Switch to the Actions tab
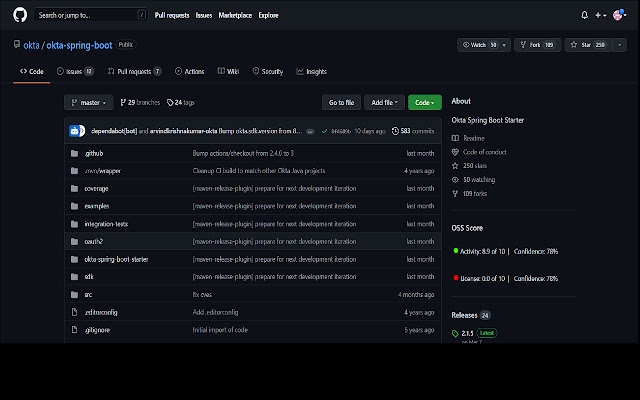Screen dimensions: 640x400 click(x=189, y=71)
